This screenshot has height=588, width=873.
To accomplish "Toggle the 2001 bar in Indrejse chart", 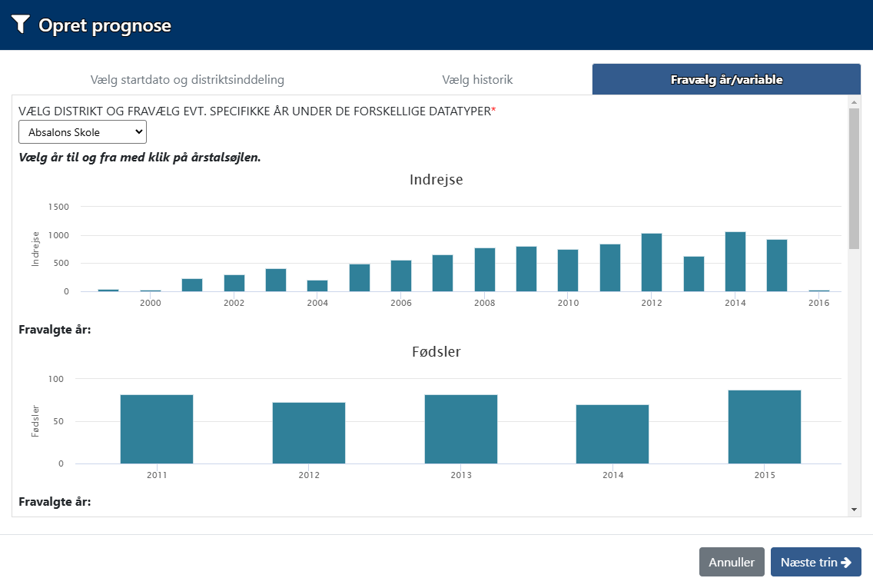I will click(x=192, y=285).
